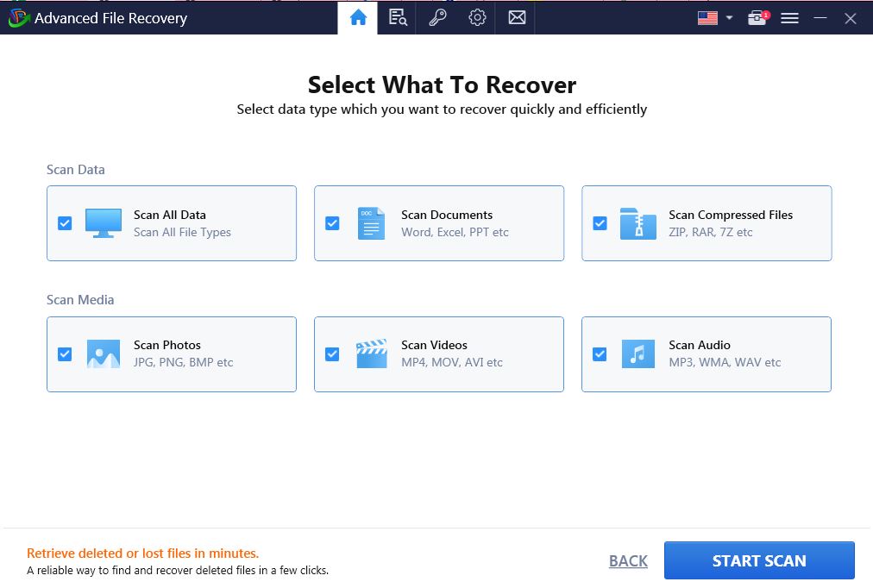Click the Scan Audio music note icon
This screenshot has width=873, height=588.
pos(638,353)
